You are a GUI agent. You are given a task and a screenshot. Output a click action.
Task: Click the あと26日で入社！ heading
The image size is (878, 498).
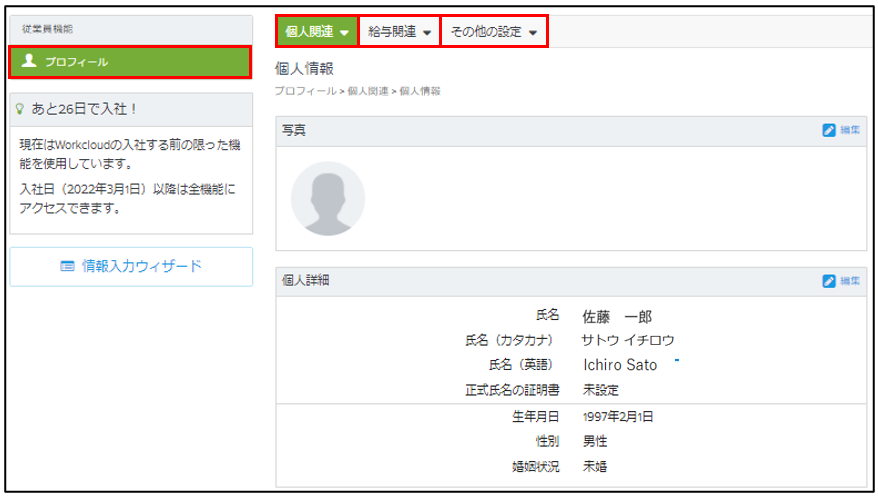85,109
